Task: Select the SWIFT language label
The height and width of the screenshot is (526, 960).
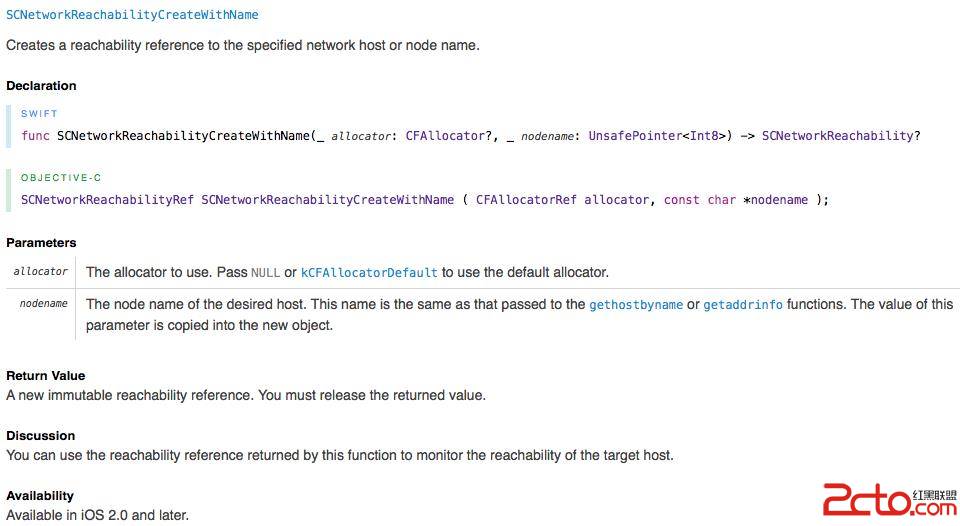Action: coord(39,114)
